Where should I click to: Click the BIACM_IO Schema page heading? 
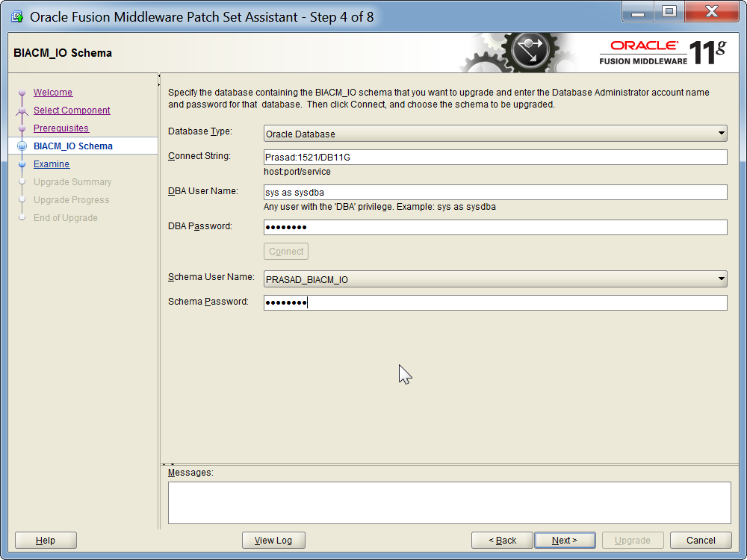click(63, 53)
